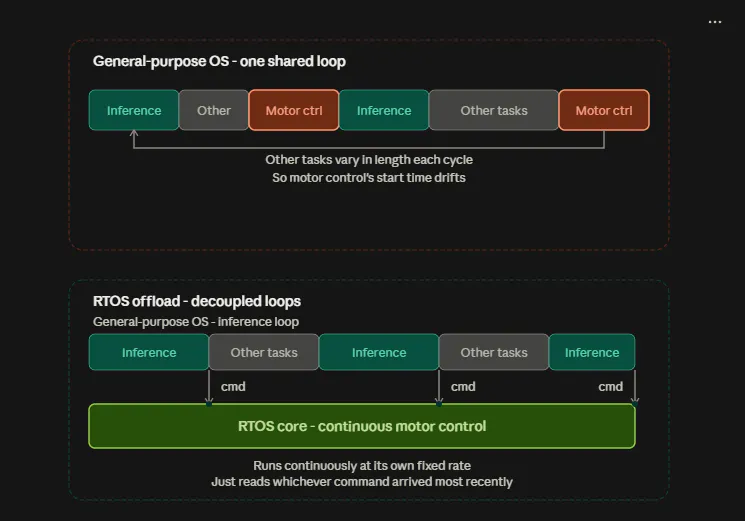Click the 'cmd' label under the middle Inference block
This screenshot has height=521, width=745.
(x=463, y=387)
